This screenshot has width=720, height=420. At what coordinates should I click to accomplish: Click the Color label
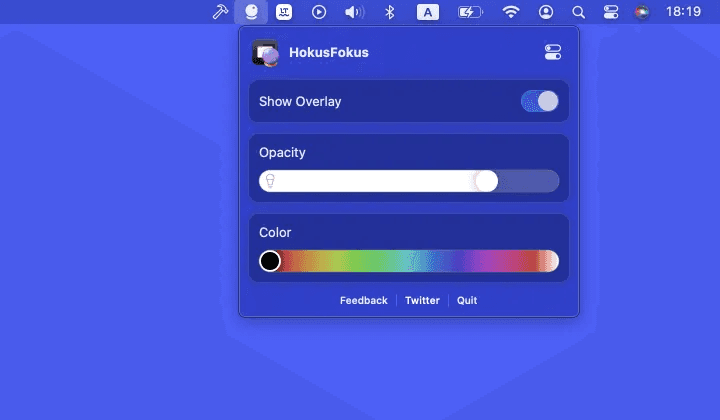(x=275, y=232)
